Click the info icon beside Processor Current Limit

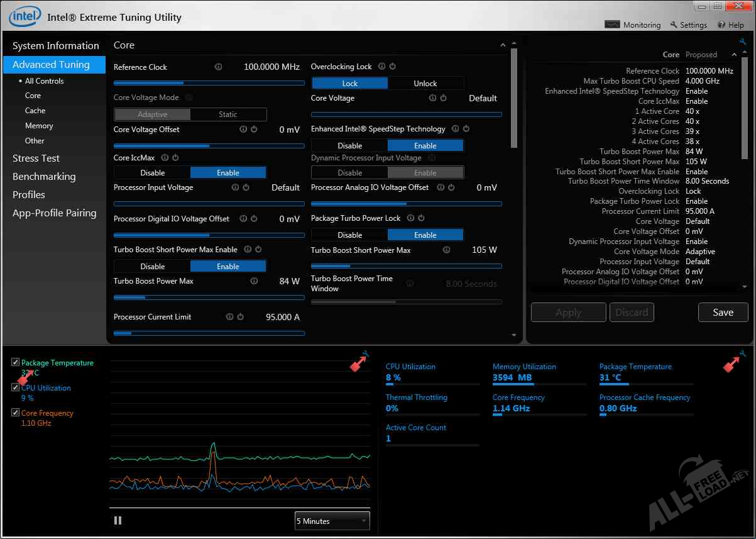[229, 317]
